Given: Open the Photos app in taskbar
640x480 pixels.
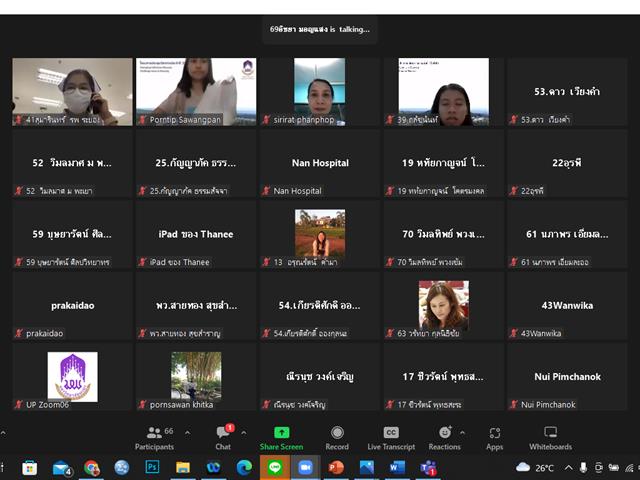Looking at the screenshot, I should point(367,468).
